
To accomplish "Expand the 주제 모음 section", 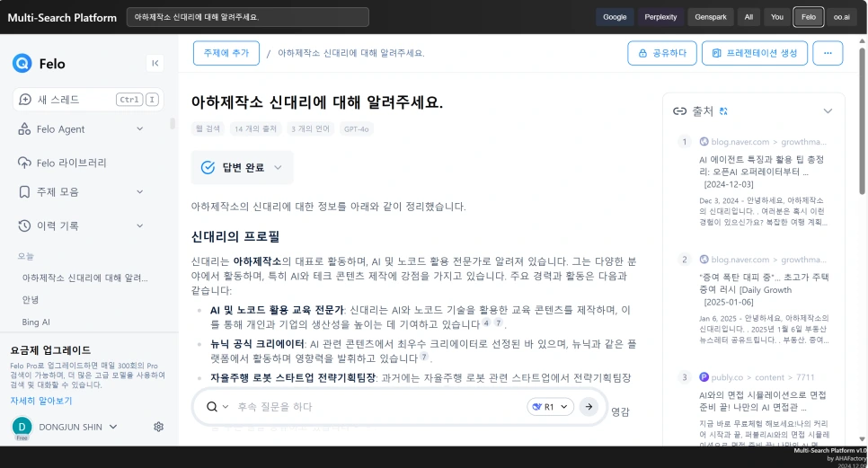I will click(x=139, y=192).
